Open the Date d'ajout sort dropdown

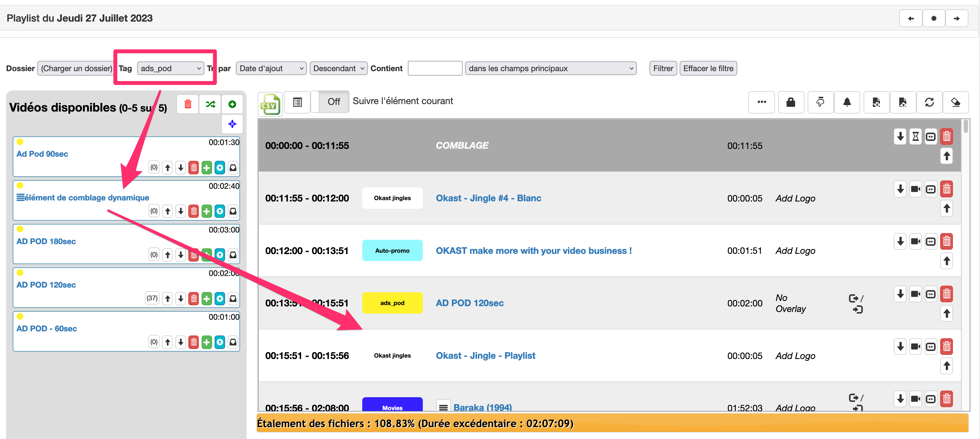(271, 69)
